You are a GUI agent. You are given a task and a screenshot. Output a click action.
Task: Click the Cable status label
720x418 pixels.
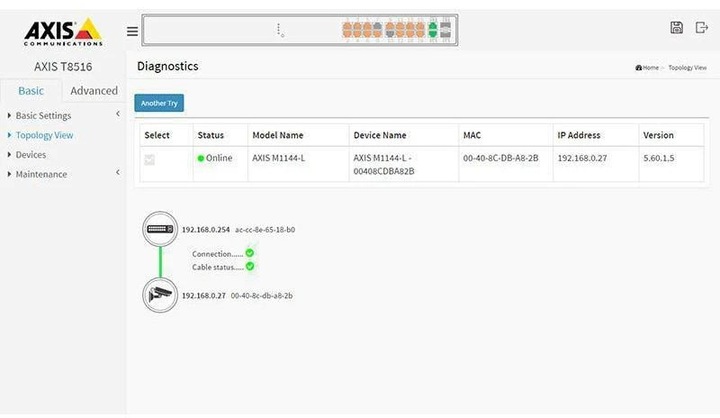[218, 267]
